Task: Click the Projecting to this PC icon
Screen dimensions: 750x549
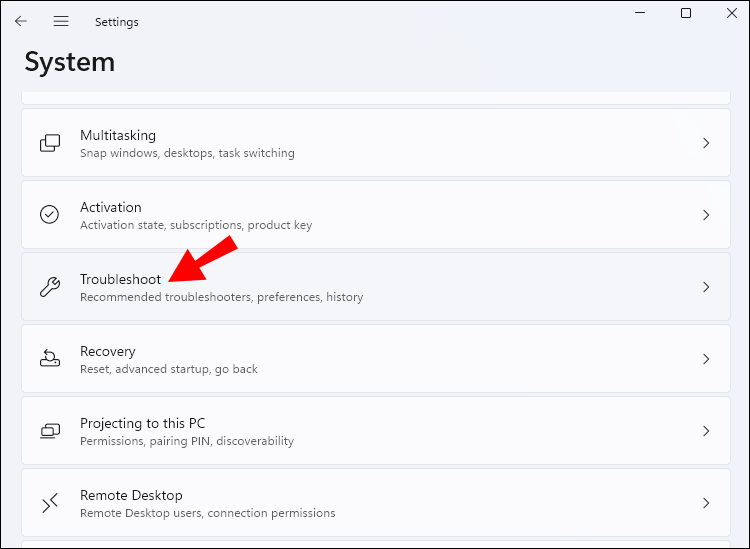Action: click(49, 431)
